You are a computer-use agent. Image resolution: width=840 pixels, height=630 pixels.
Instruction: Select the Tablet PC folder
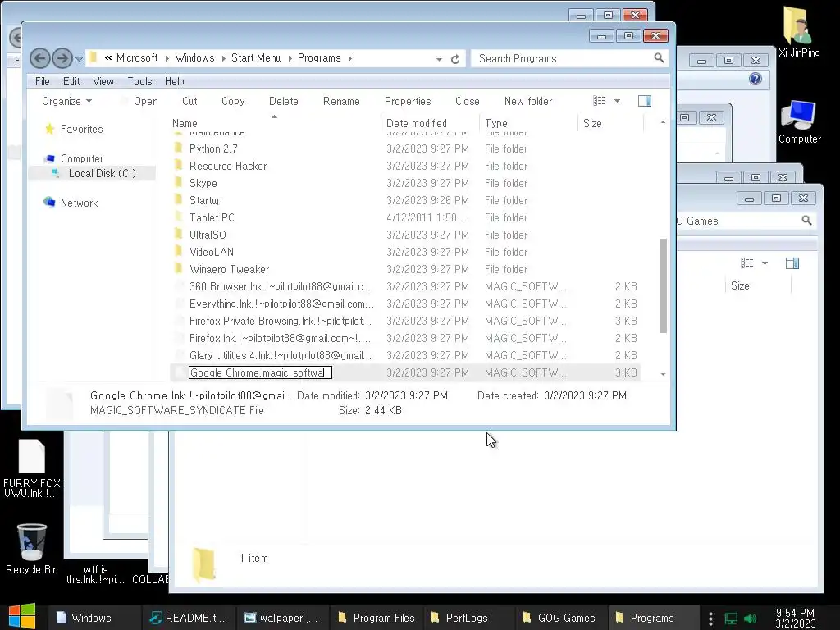tap(212, 217)
